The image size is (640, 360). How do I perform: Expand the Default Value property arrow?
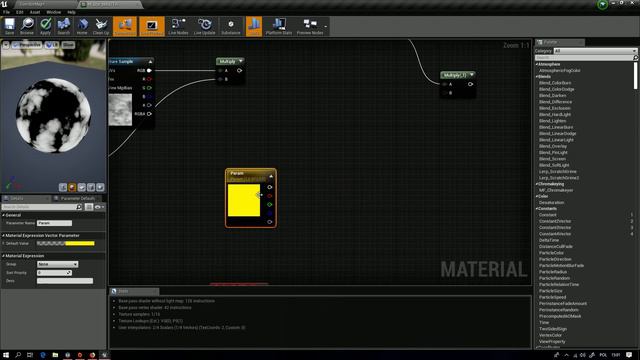(x=4, y=244)
